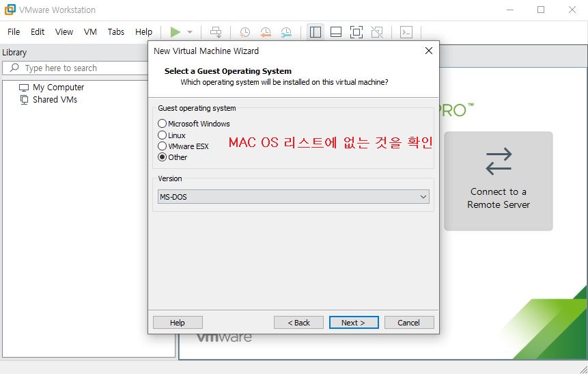Click the wizard Cancel button
Viewport: 588px width, 374px height.
pos(409,323)
